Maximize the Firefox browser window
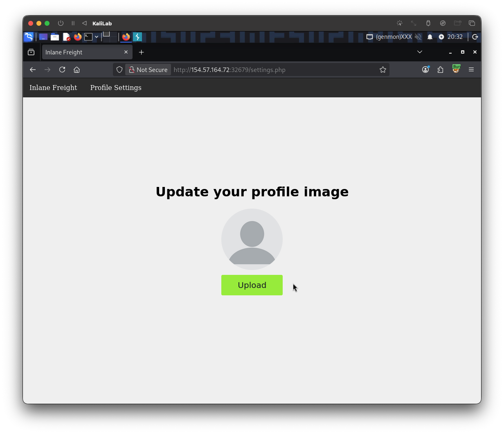This screenshot has width=504, height=434. click(x=463, y=52)
